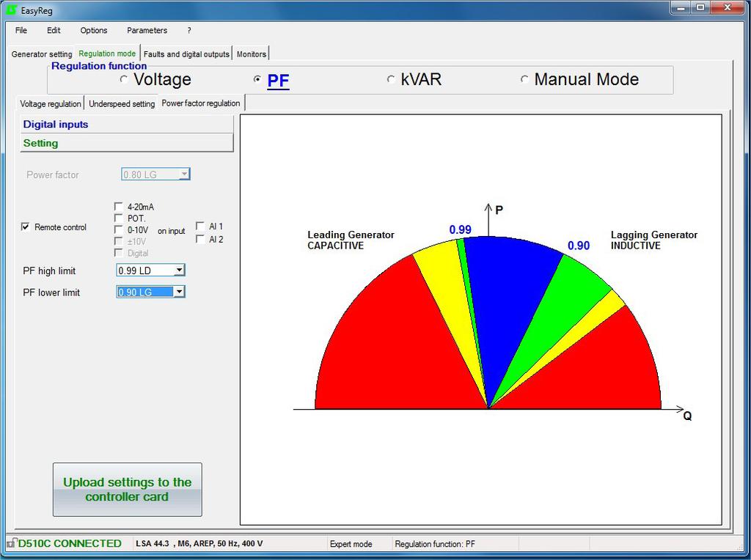Click the PF lower limit label
The image size is (751, 560).
[x=51, y=292]
